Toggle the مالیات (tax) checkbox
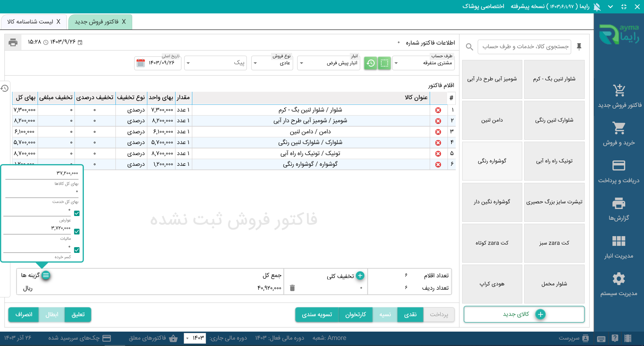644x346 pixels. (x=77, y=232)
